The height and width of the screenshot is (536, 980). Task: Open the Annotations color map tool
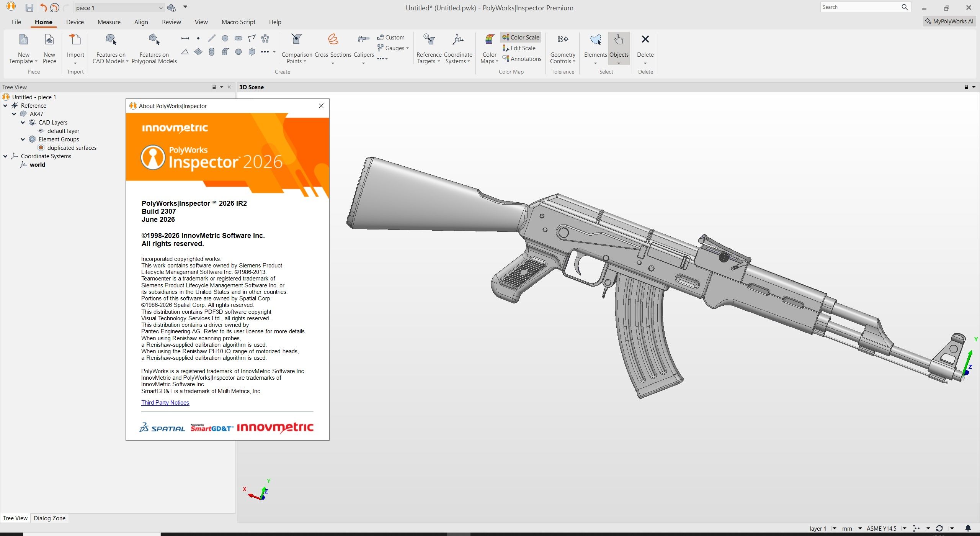(522, 59)
